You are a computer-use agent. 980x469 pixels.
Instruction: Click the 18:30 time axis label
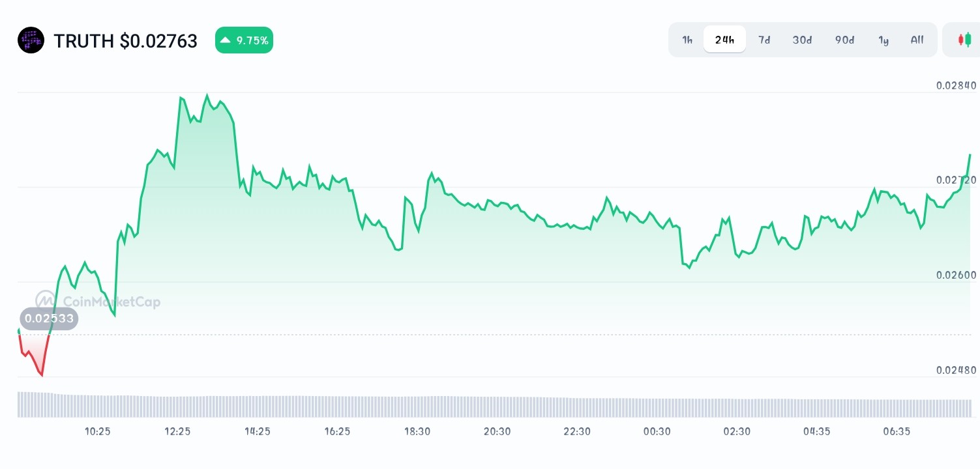pos(417,431)
